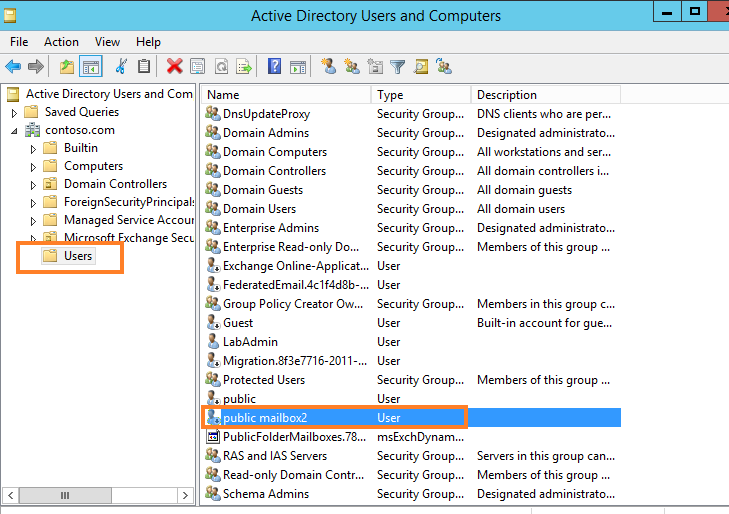Open Properties via toolbar icon
The width and height of the screenshot is (729, 514).
coord(198,66)
